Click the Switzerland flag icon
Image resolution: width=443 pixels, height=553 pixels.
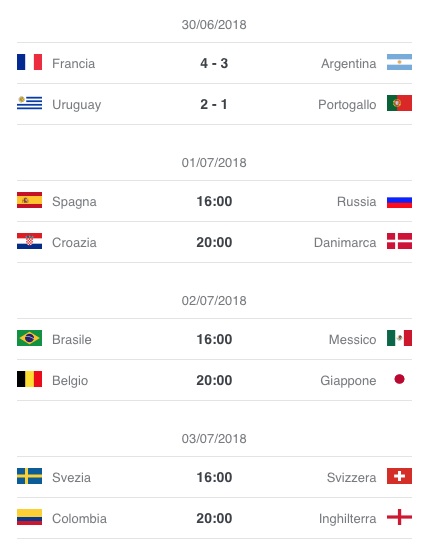pos(399,476)
